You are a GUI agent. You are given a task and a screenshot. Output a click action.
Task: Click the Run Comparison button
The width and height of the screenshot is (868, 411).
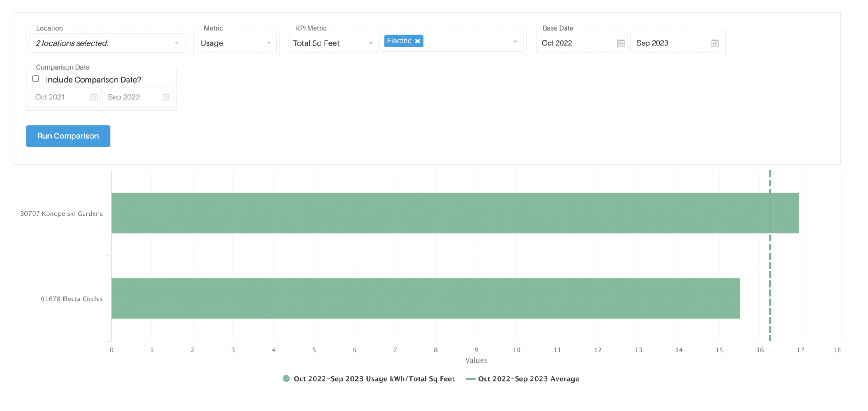tap(68, 136)
